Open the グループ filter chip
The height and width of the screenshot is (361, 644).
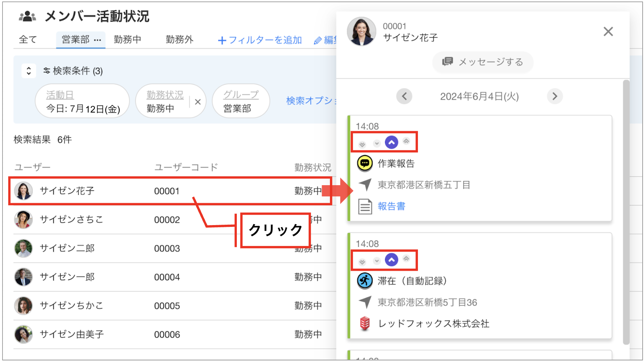pos(241,101)
